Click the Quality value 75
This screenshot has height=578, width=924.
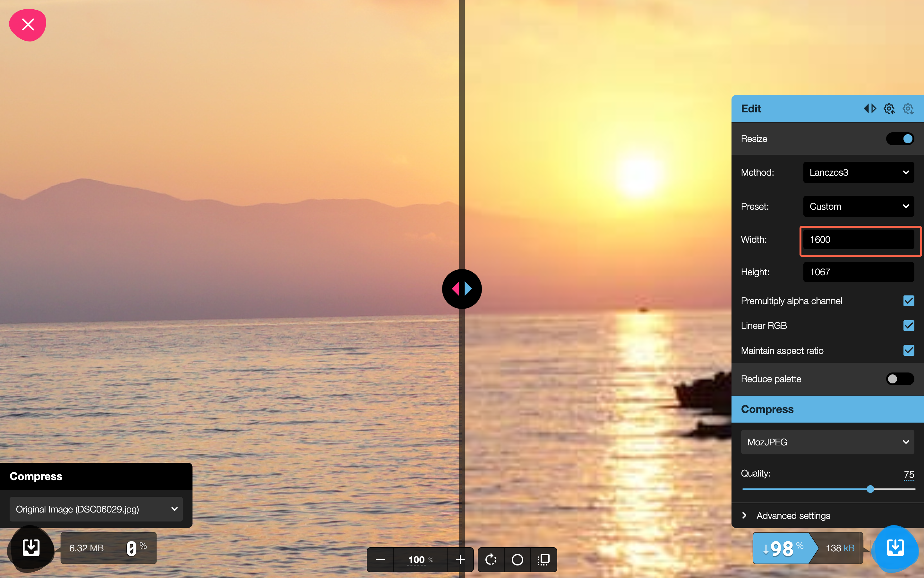[909, 474]
